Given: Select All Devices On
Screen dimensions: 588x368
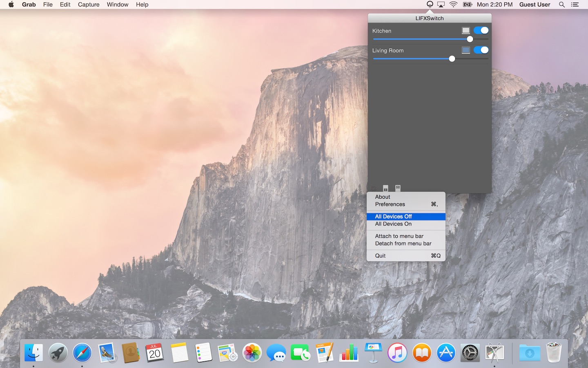Looking at the screenshot, I should tap(406, 224).
